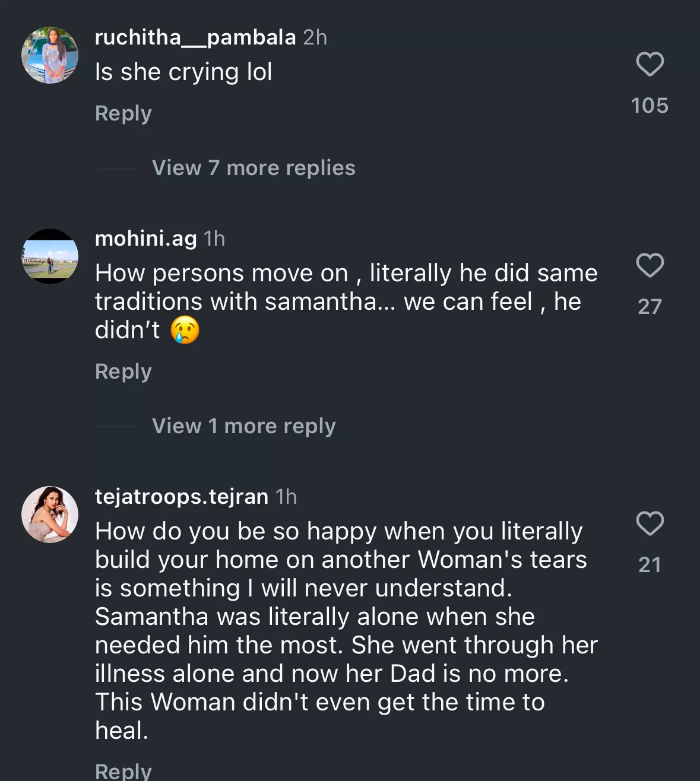Open ruchitha__pambala's profile picture
700x781 pixels.
(x=50, y=55)
